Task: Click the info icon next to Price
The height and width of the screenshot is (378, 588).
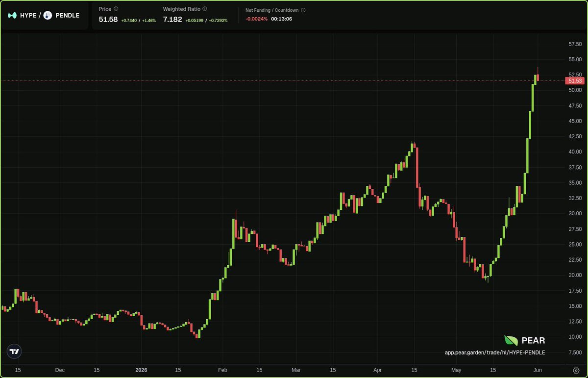Action: [116, 9]
